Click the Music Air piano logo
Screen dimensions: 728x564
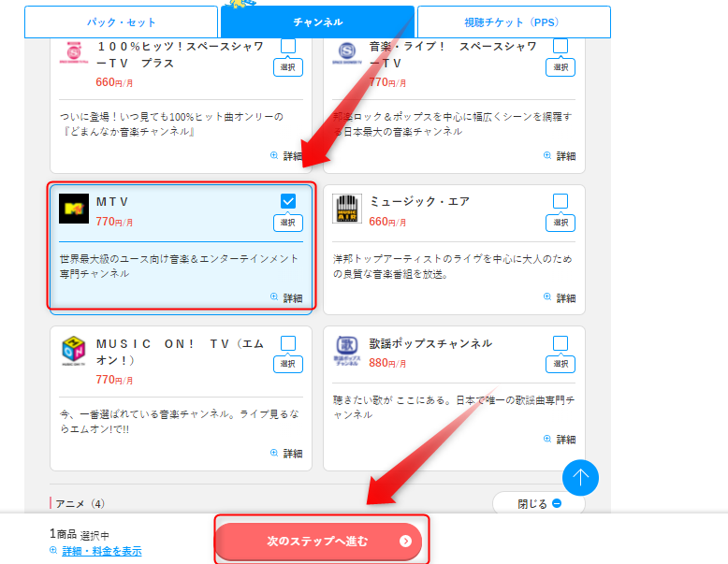(347, 209)
